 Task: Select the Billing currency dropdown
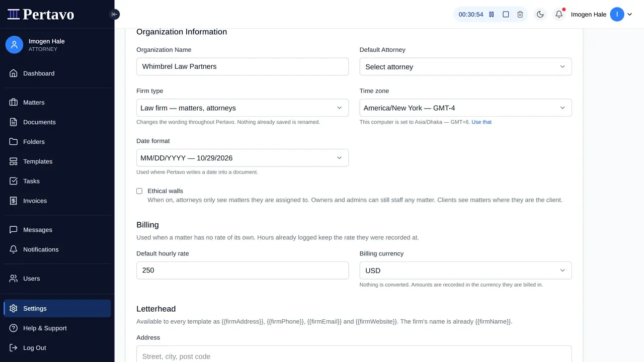pos(465,270)
